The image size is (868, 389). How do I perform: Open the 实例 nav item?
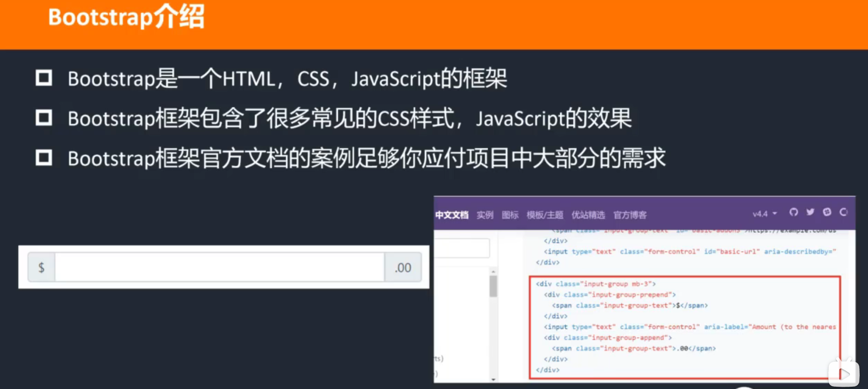pos(485,215)
